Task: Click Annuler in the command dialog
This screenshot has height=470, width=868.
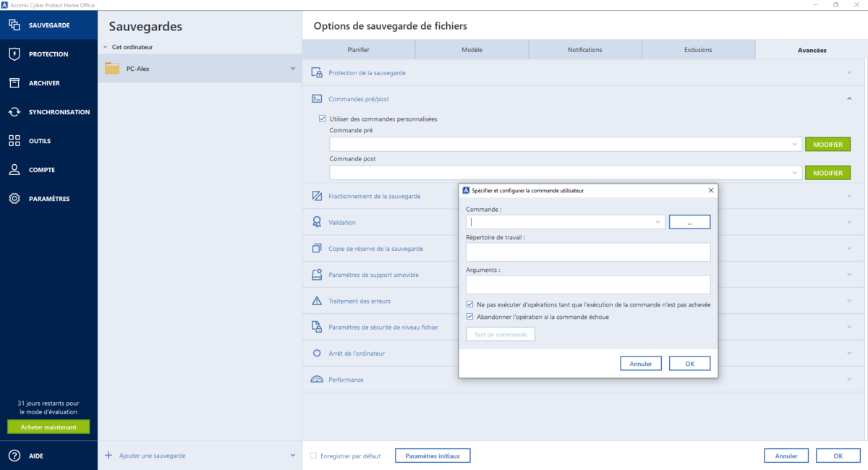Action: click(641, 364)
